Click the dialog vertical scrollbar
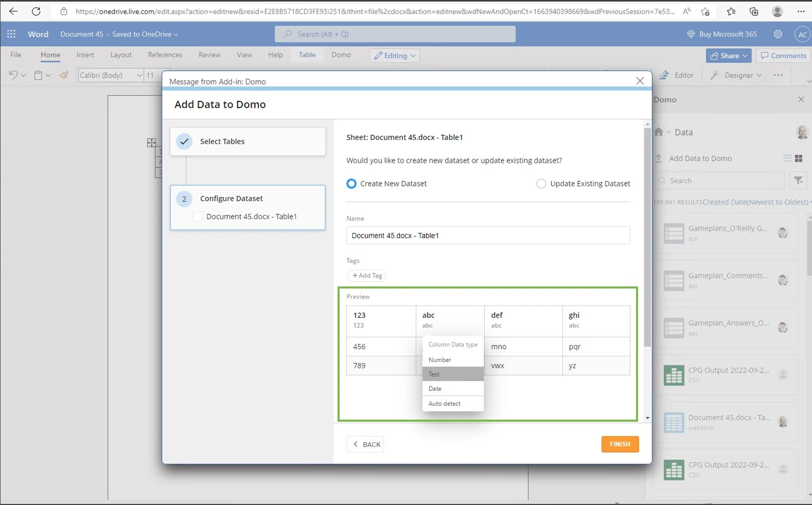The height and width of the screenshot is (505, 812). coord(647,237)
